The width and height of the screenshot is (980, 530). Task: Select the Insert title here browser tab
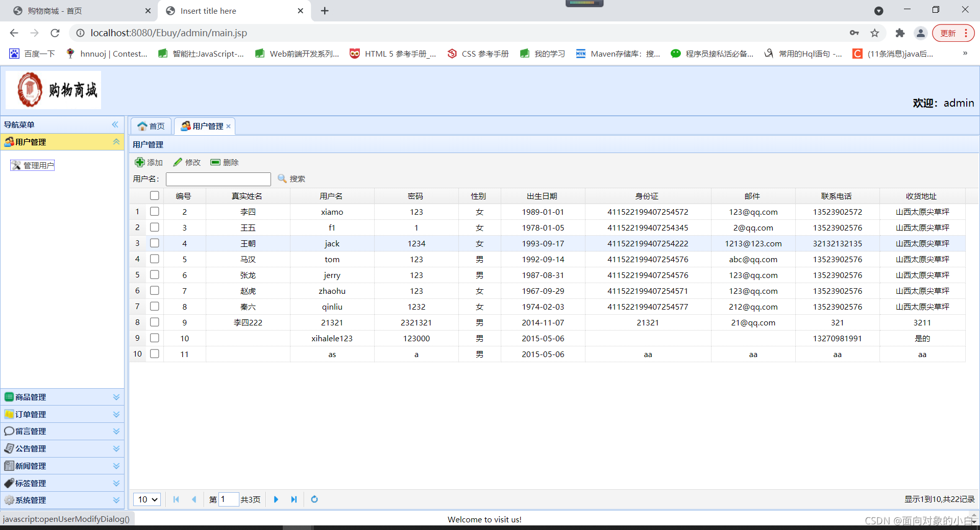[235, 11]
